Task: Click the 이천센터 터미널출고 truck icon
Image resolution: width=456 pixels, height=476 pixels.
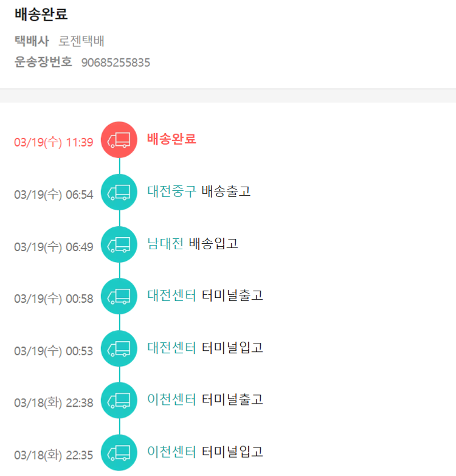Action: [x=119, y=401]
